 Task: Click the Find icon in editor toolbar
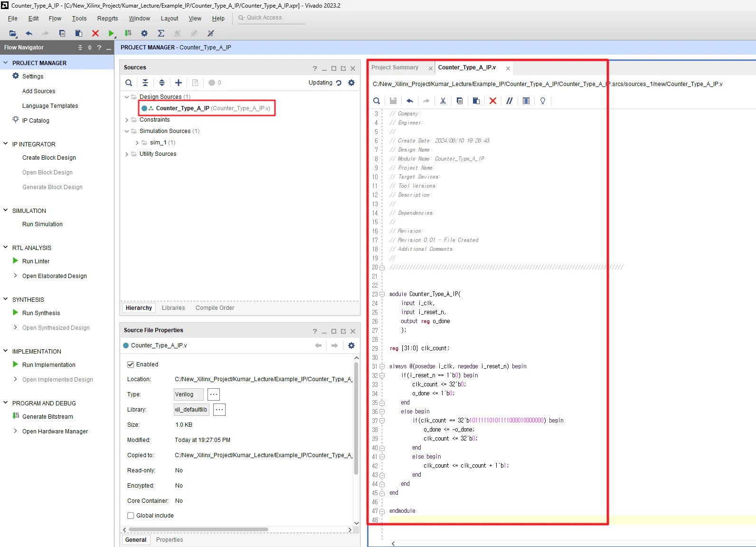[377, 101]
